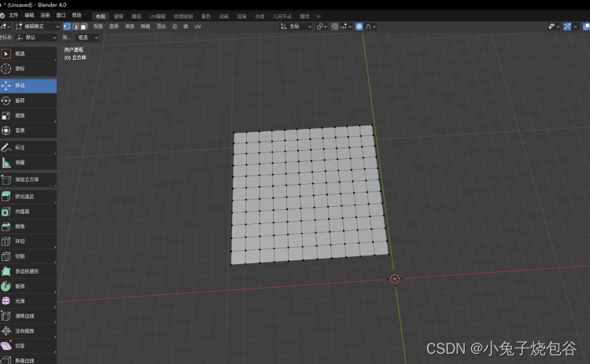590x364 pixels.
Task: Toggle the snap magnet button
Action: coord(335,26)
